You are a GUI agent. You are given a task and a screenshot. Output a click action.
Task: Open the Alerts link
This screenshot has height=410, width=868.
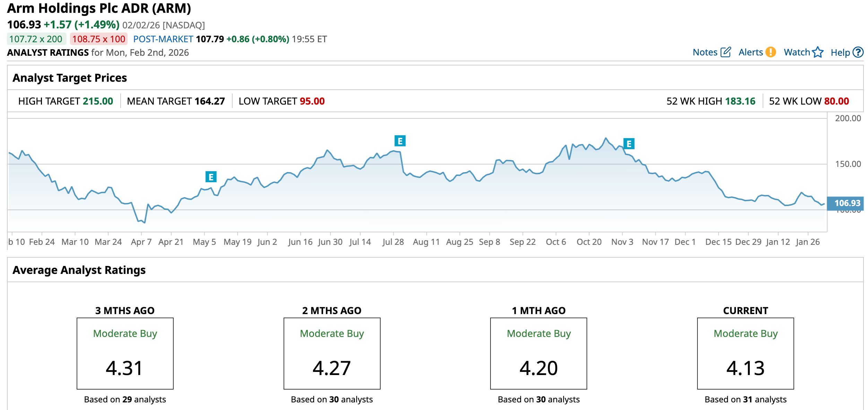[x=750, y=52]
